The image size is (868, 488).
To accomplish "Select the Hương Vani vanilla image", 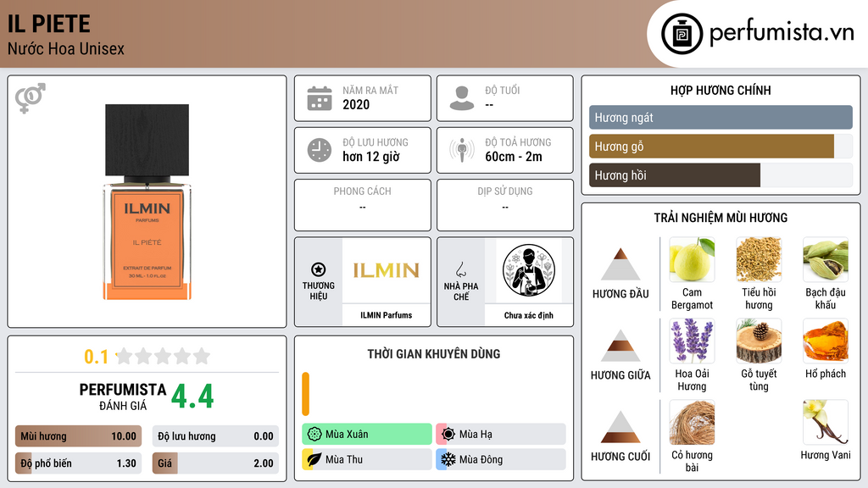I will coord(826,422).
